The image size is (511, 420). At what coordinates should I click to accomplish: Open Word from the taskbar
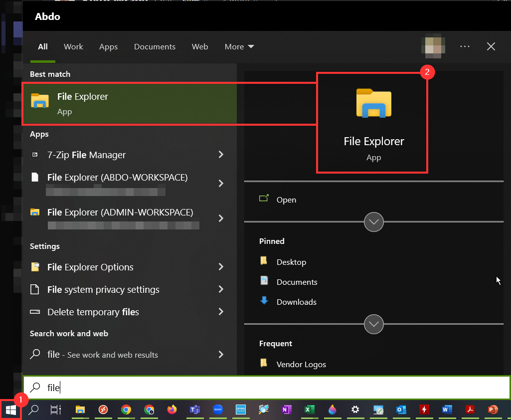pos(447,410)
